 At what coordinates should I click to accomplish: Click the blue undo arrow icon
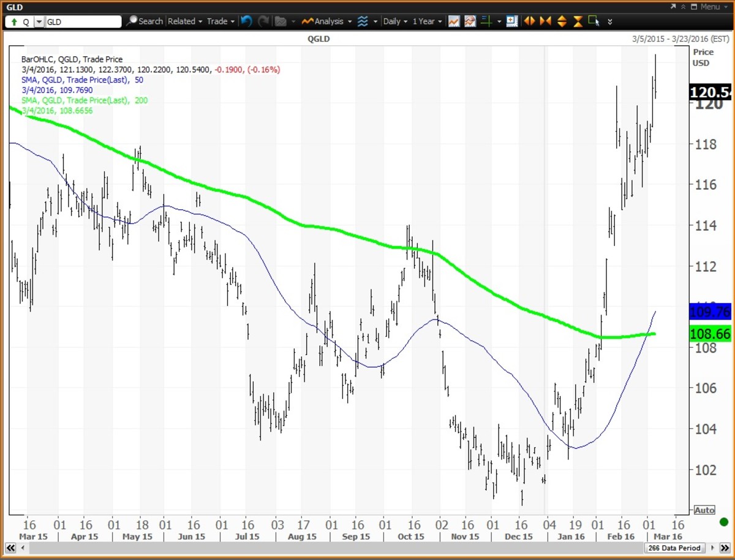[246, 21]
